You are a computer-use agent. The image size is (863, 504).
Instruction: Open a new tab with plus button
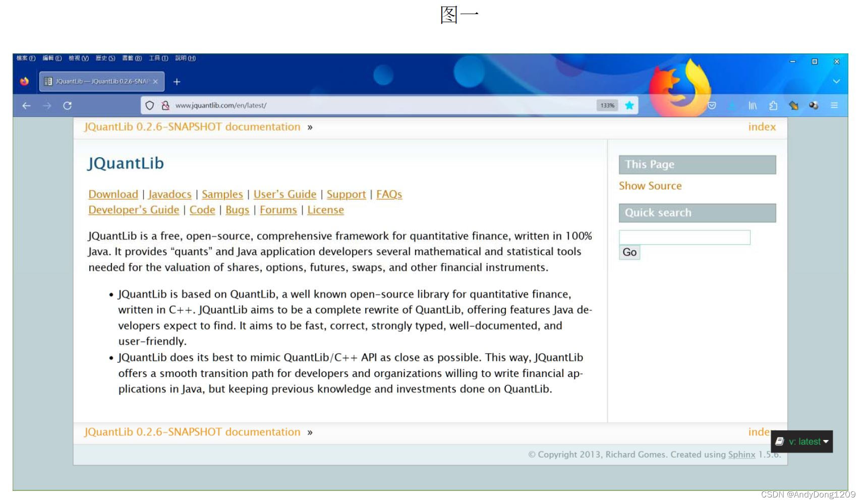177,82
